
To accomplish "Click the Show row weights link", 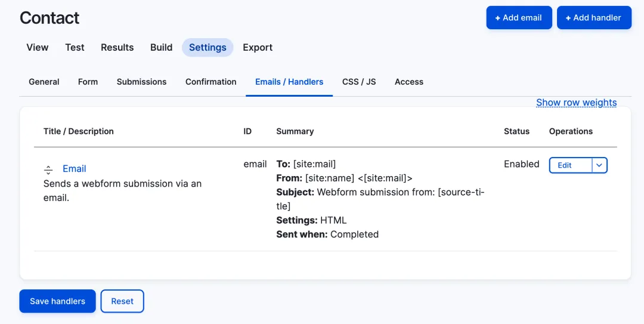I will (576, 103).
